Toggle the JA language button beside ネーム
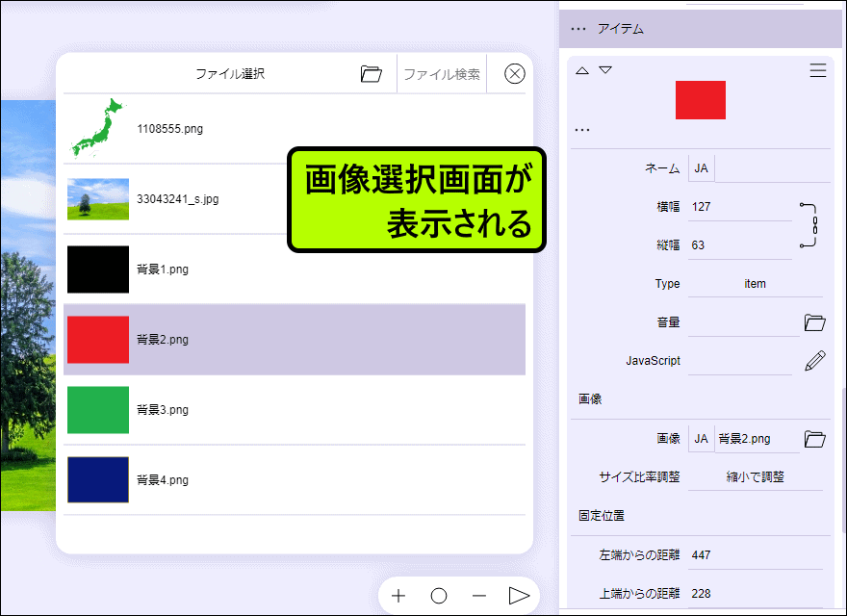847x616 pixels. click(702, 168)
